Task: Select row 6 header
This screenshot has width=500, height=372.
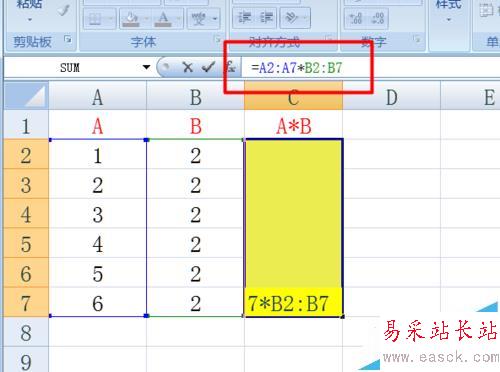Action: (26, 273)
